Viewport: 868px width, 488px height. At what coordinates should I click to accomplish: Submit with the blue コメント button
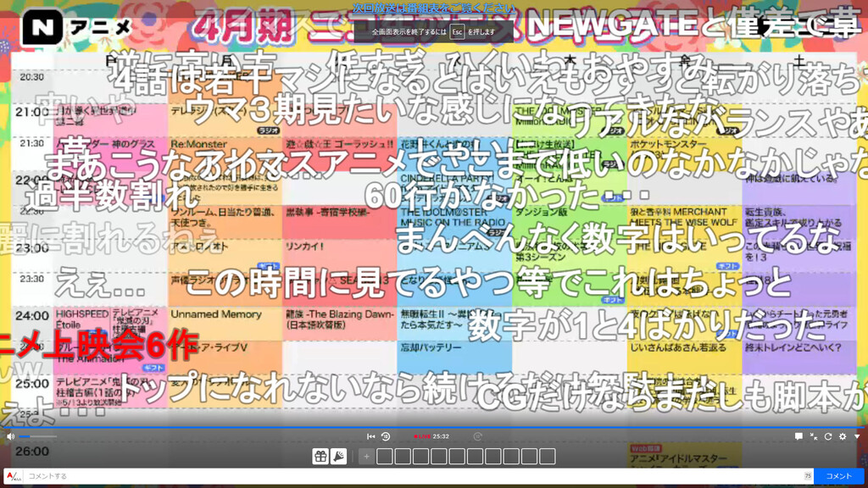point(838,476)
